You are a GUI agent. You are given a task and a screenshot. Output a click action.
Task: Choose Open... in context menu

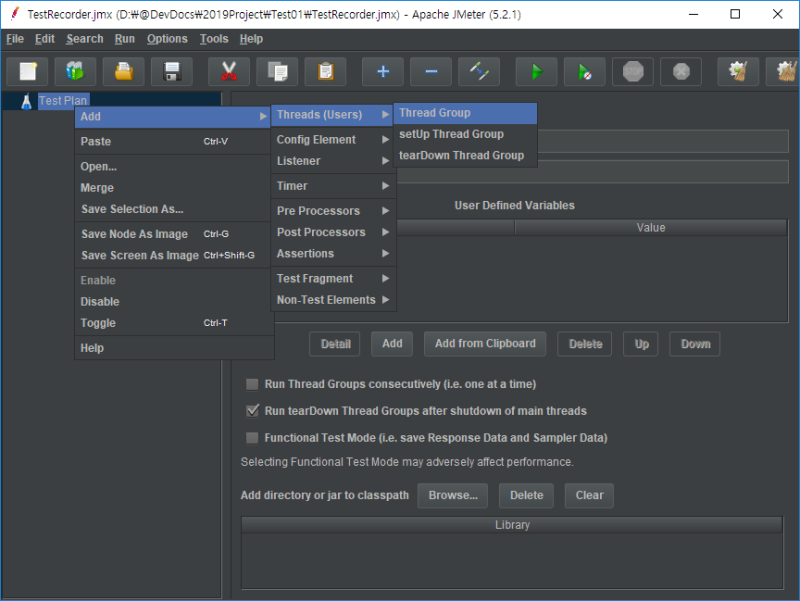tap(173, 166)
